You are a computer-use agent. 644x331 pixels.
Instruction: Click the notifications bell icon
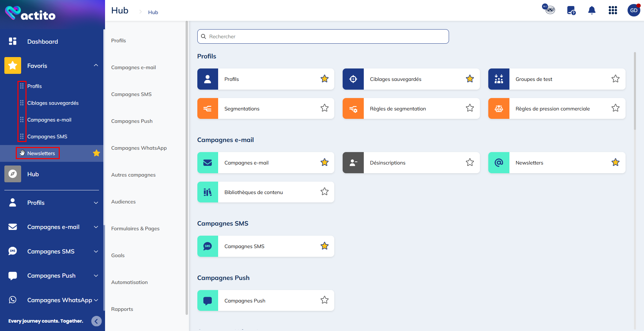click(592, 10)
